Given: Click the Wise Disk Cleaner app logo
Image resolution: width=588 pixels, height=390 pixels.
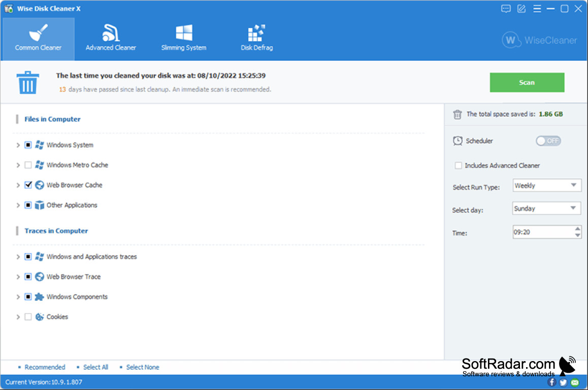Looking at the screenshot, I should pos(9,8).
